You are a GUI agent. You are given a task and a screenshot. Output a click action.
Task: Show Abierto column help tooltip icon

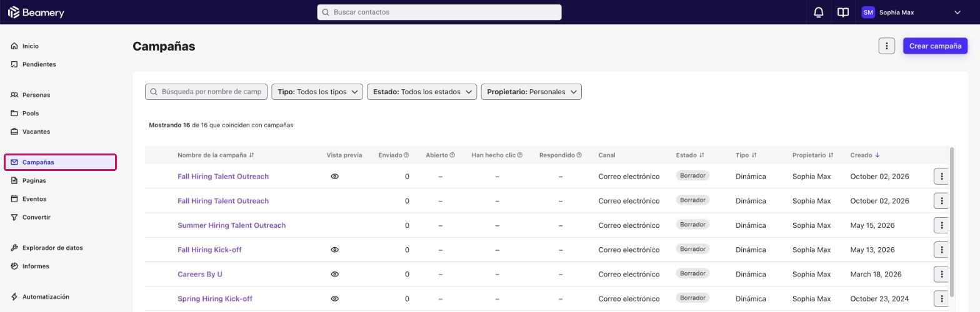452,155
